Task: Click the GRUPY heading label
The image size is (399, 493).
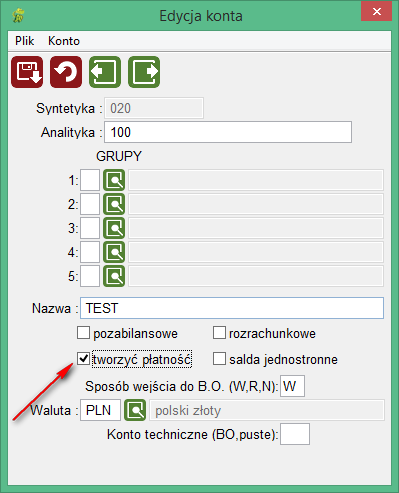Action: [x=119, y=156]
